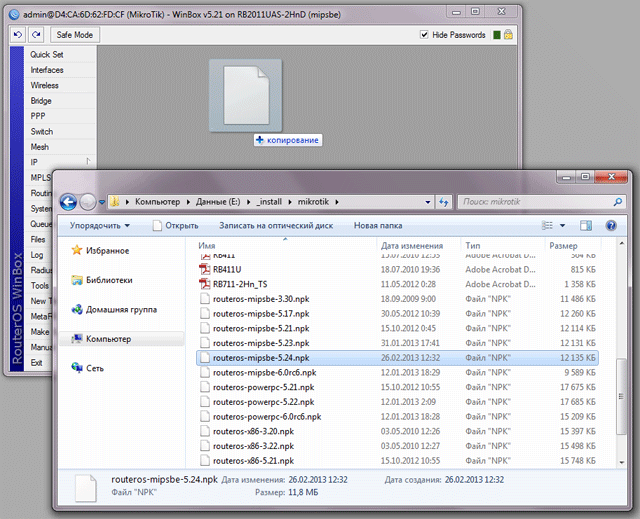Viewport: 640px width, 519px height.
Task: Go back in Explorer with the blue arrow
Action: [68, 202]
